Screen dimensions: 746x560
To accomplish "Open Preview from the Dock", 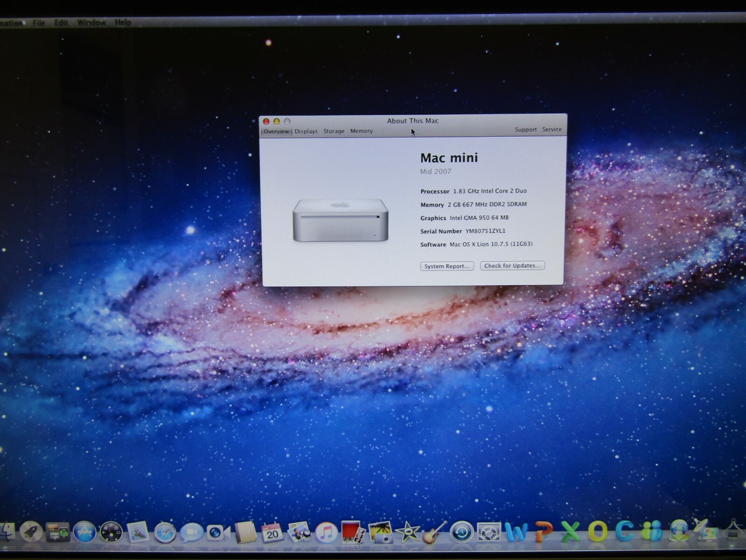I will pos(299,532).
